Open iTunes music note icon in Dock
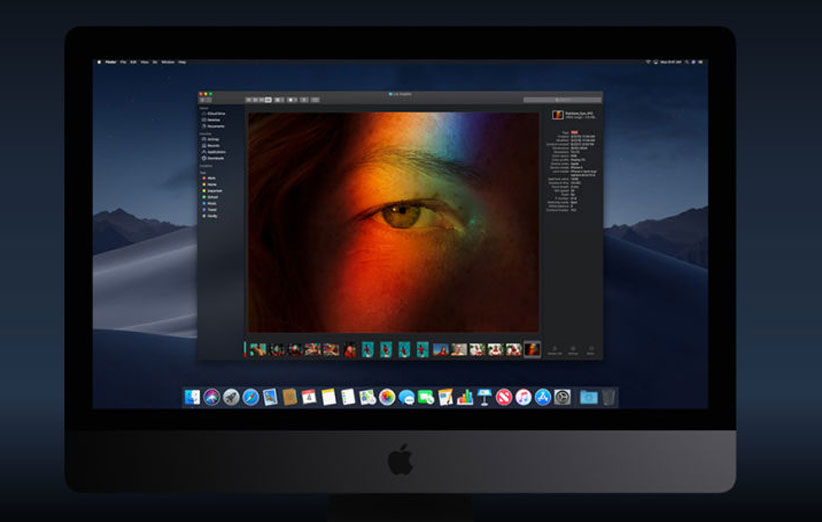Viewport: 822px width, 522px height. pos(523,397)
